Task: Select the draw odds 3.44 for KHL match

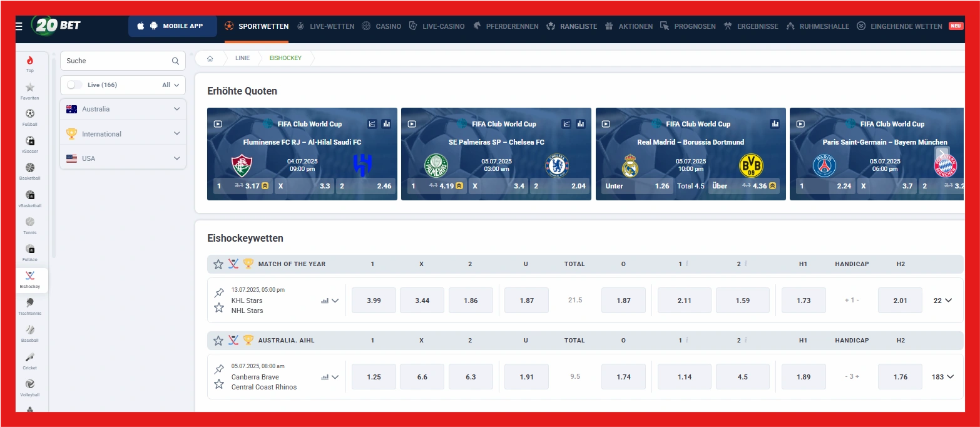Action: tap(422, 301)
